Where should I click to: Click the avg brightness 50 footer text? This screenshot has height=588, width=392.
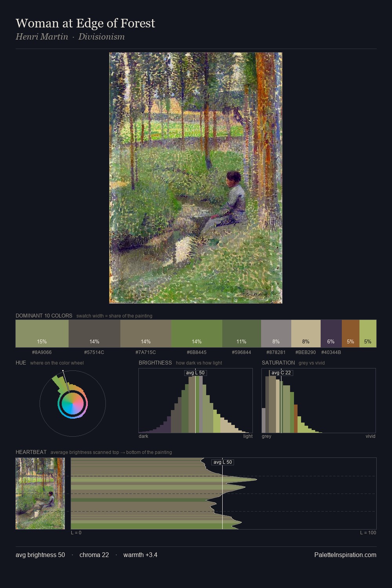click(x=40, y=555)
